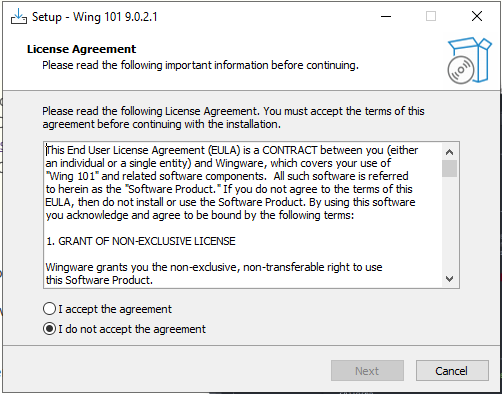Screen dimensions: 502x394
Task: Click the "Setup - Wing 101 9.0.2.1" title text
Action: click(x=95, y=17)
